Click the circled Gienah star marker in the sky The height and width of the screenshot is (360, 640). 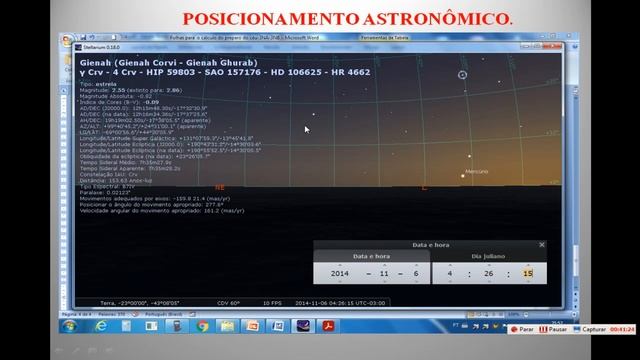tap(462, 75)
